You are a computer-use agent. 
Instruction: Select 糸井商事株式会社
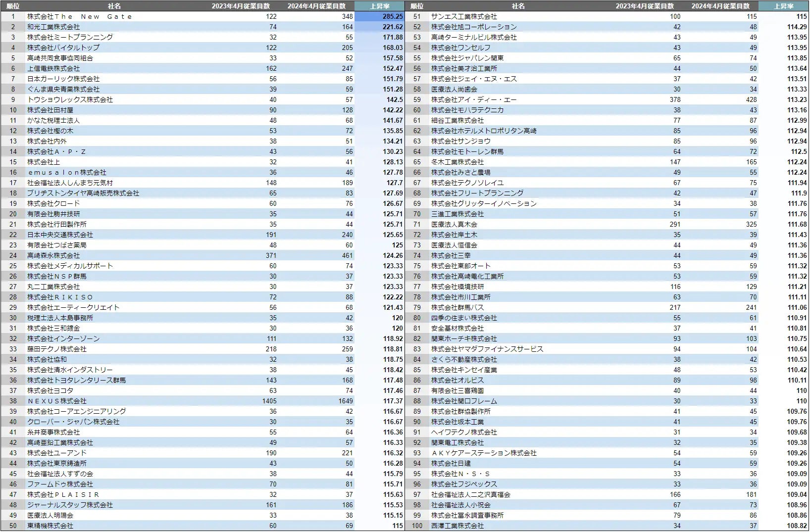point(53,432)
